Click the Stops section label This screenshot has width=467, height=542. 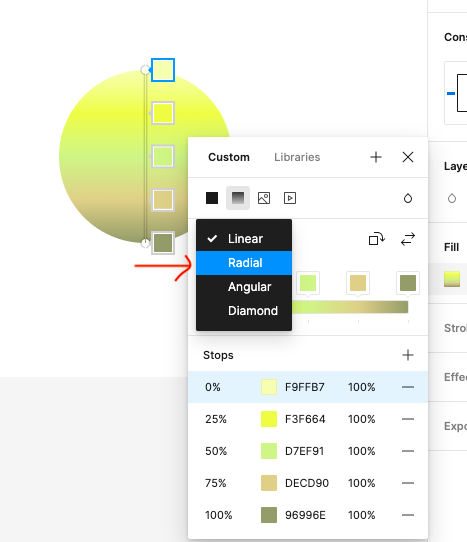point(218,355)
